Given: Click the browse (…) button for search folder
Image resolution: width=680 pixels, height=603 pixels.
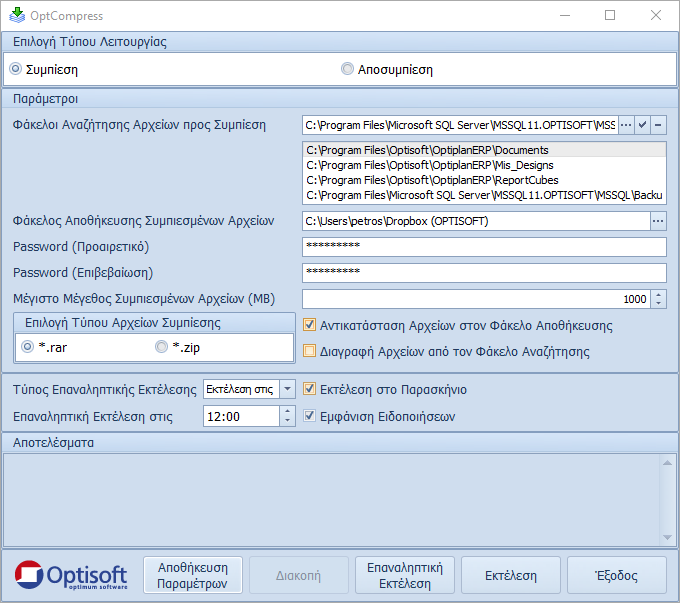Looking at the screenshot, I should click(x=626, y=125).
